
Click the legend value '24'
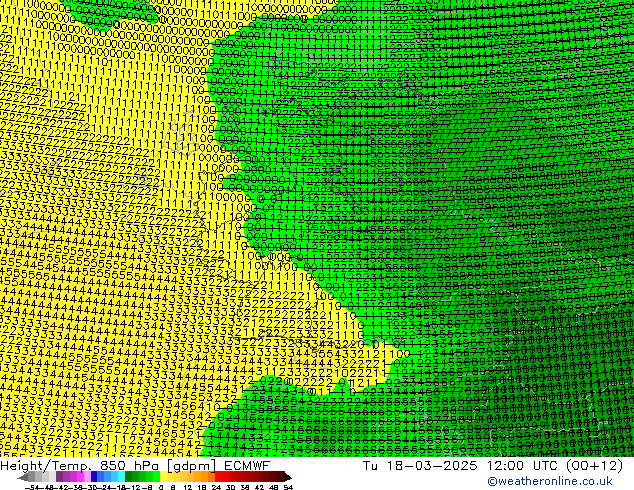(216, 487)
